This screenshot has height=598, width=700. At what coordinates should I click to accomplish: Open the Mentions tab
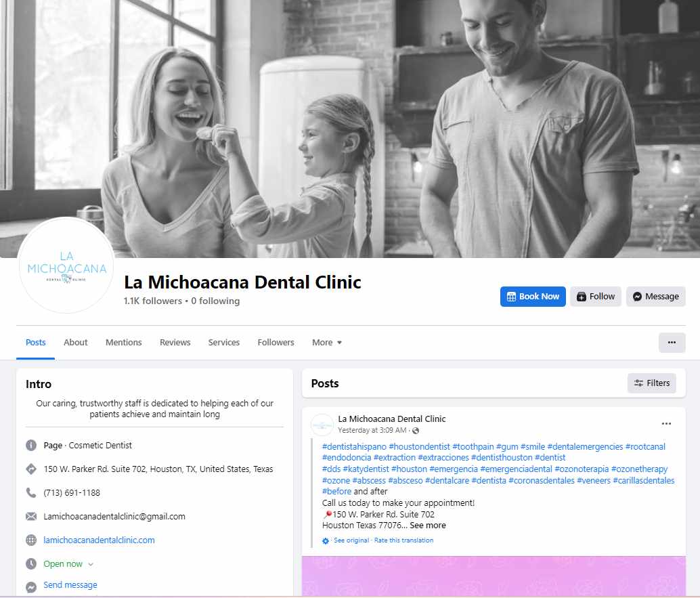[124, 343]
